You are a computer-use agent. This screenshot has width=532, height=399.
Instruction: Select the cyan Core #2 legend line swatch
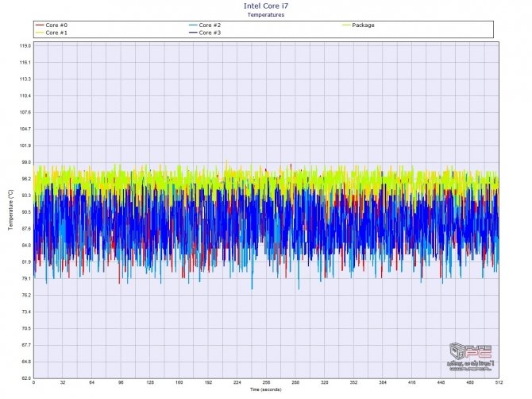click(193, 25)
